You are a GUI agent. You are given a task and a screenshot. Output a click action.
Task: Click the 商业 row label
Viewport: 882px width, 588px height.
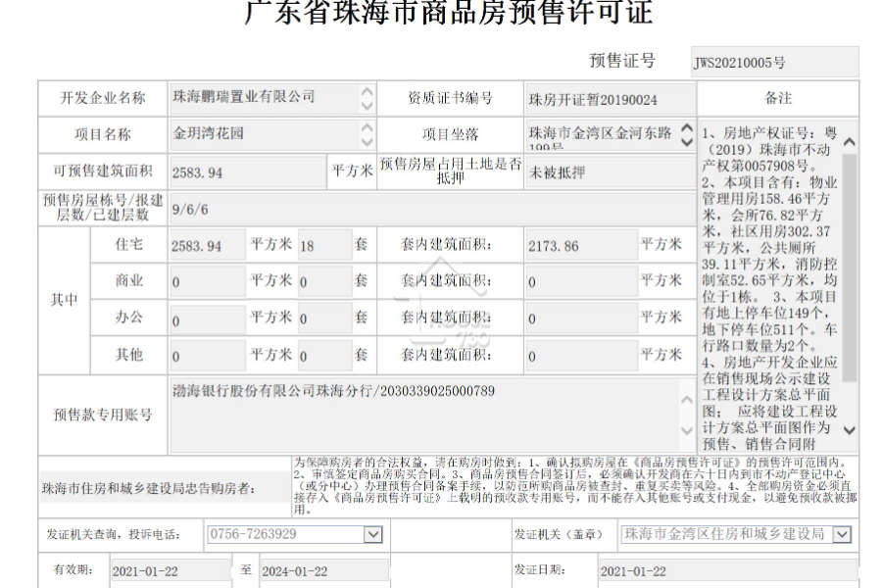(128, 280)
